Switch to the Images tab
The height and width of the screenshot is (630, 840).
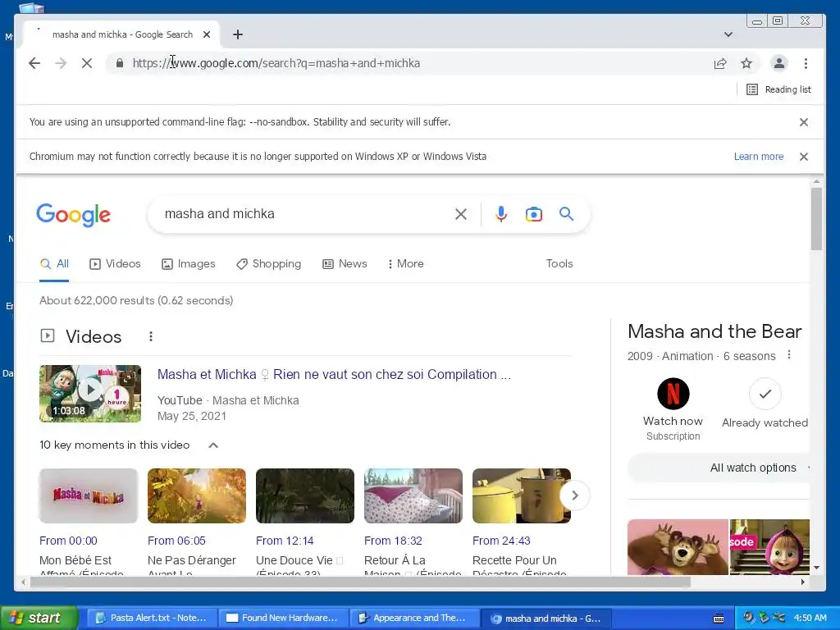click(189, 263)
